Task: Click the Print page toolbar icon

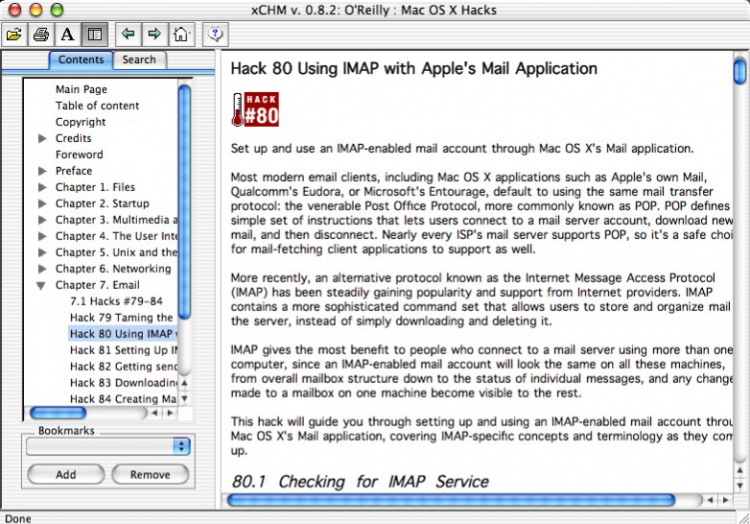Action: (x=41, y=34)
